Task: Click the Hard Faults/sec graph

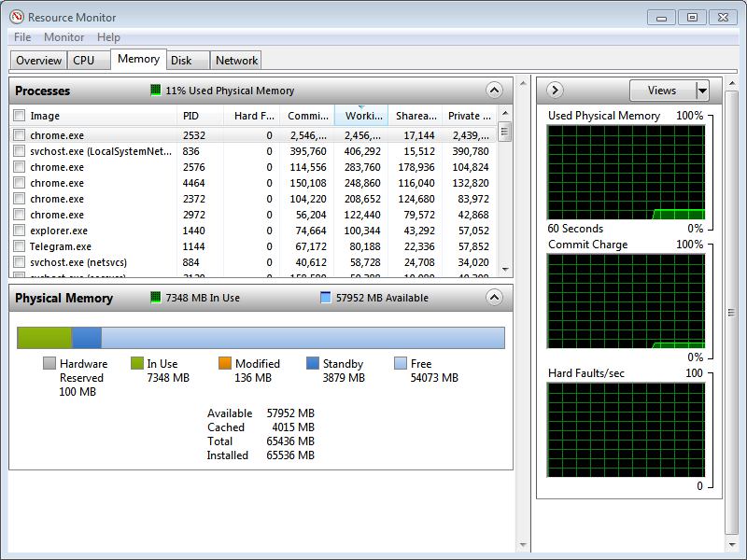Action: point(626,429)
